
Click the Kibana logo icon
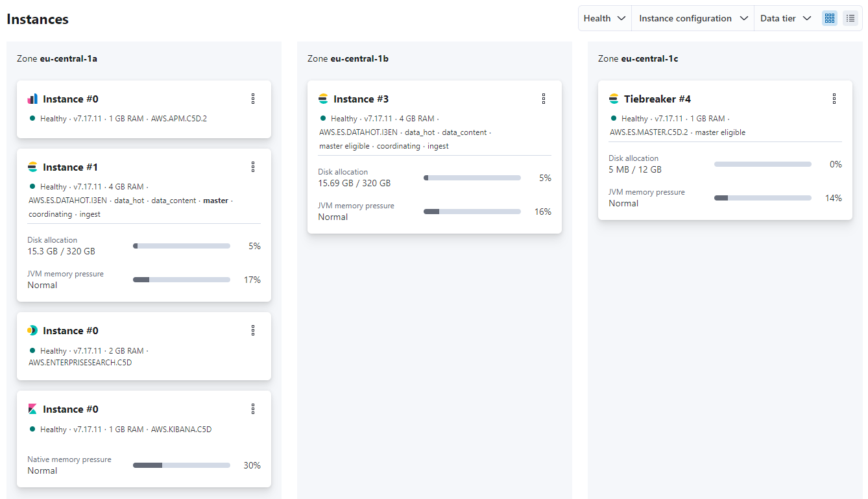[32, 409]
